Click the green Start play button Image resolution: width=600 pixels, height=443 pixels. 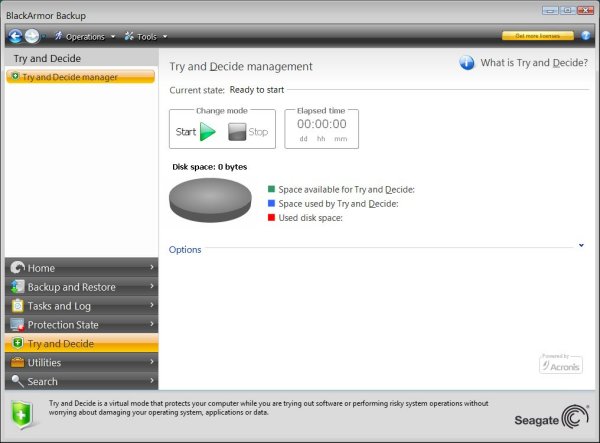pos(208,132)
